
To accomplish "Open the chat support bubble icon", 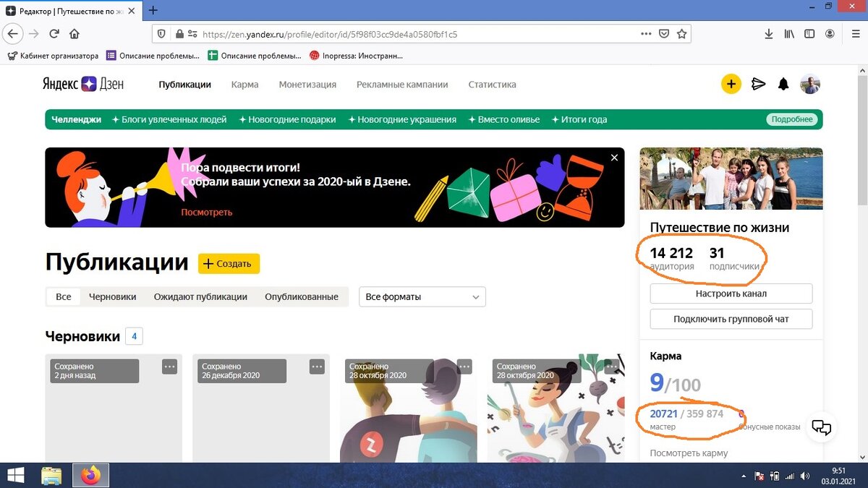I will [x=821, y=428].
